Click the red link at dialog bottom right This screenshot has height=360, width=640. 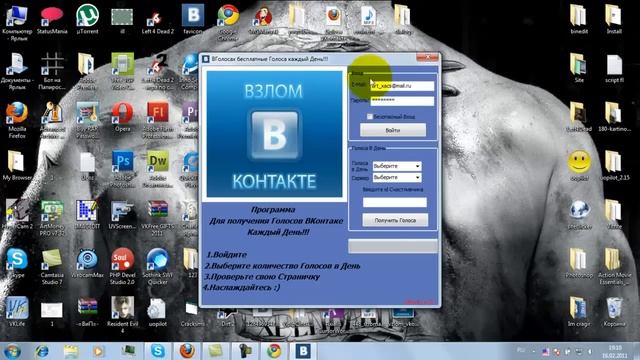[x=419, y=302]
